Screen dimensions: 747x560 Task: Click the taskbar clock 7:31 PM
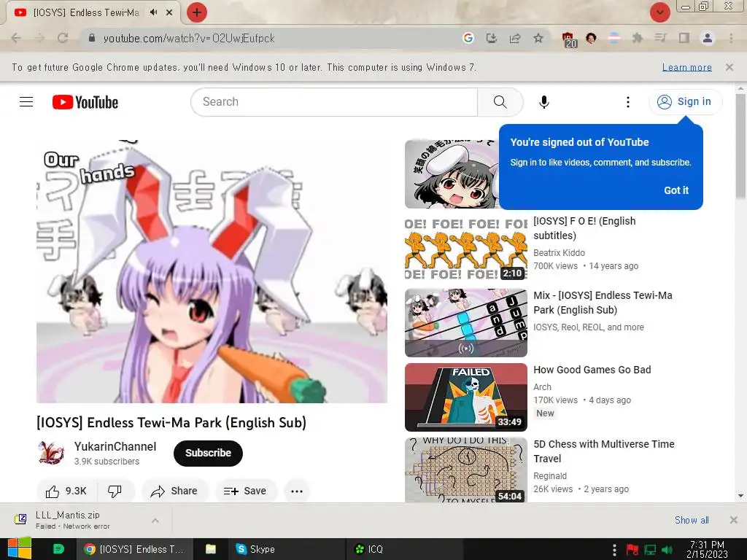click(x=707, y=549)
